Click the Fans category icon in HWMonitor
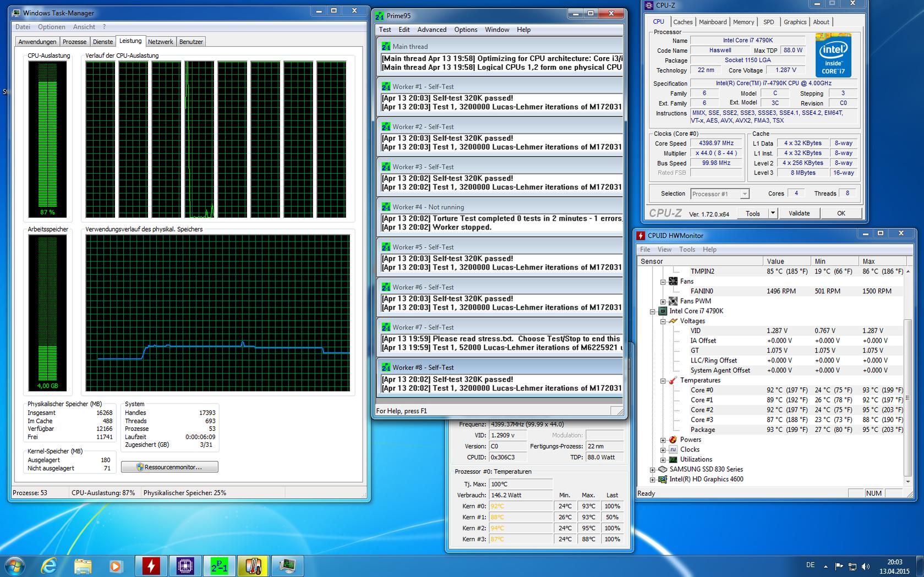The height and width of the screenshot is (577, 924). [x=673, y=281]
